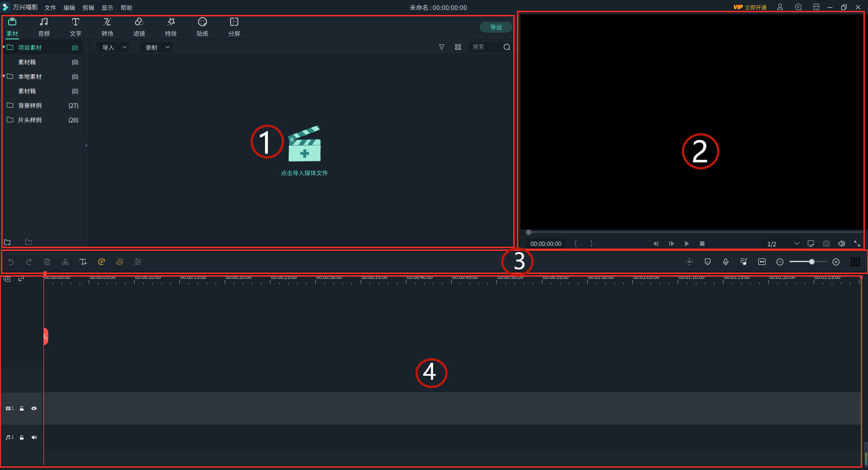The image size is (868, 470).
Task: Click the orange text-to-speech T icon
Action: pyautogui.click(x=120, y=262)
